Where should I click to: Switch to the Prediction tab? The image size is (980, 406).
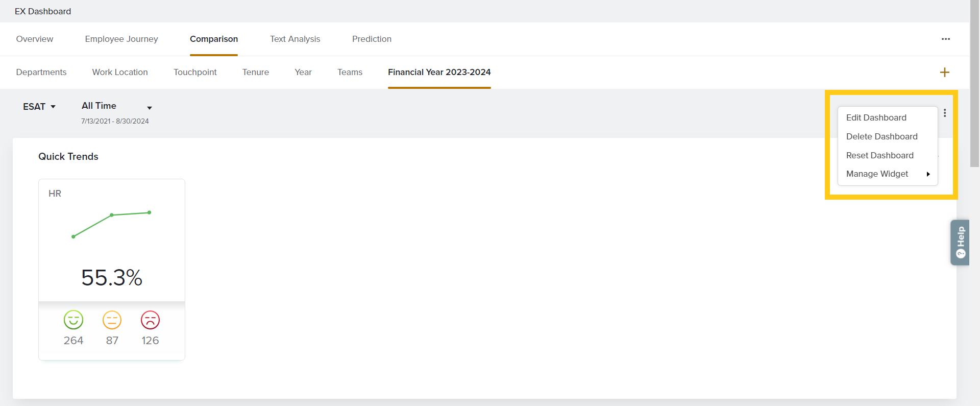[x=372, y=39]
